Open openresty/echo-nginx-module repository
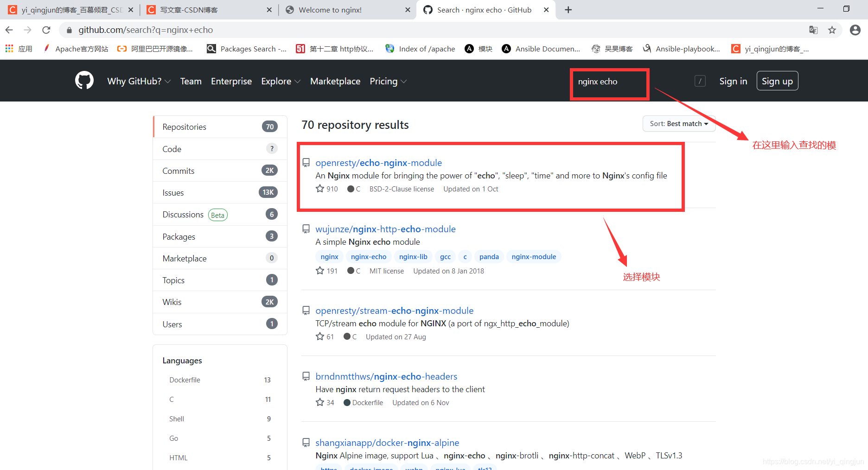The image size is (868, 470). pos(378,163)
